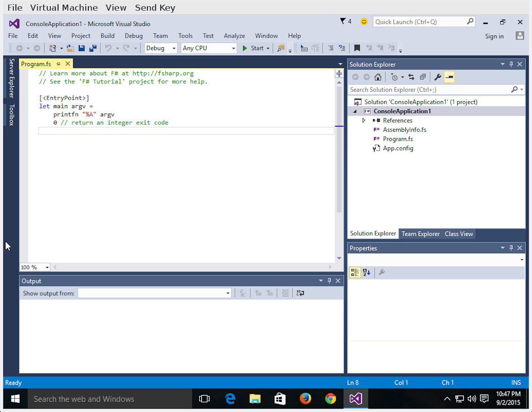
Task: Open File Explorer from the taskbar
Action: [x=255, y=399]
